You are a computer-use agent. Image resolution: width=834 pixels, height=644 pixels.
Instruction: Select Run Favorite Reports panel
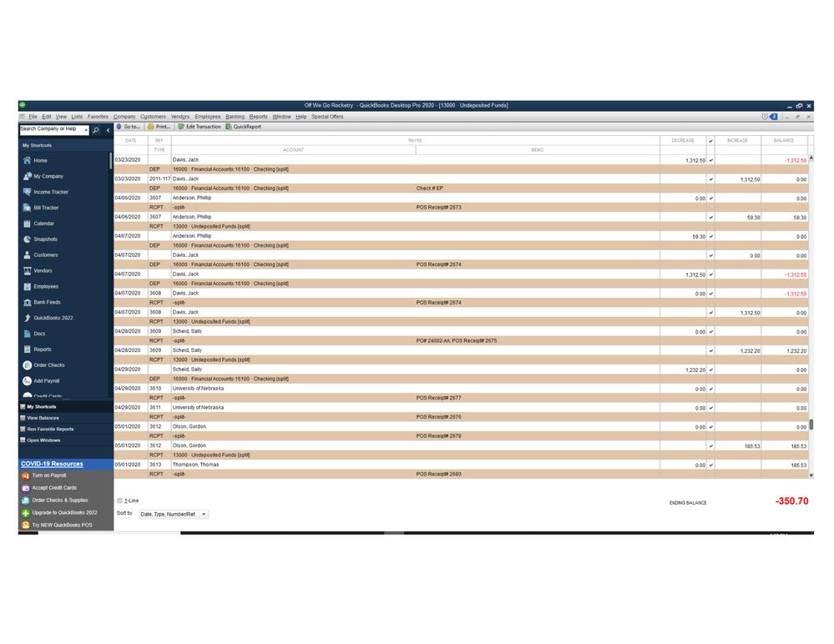(x=66, y=430)
